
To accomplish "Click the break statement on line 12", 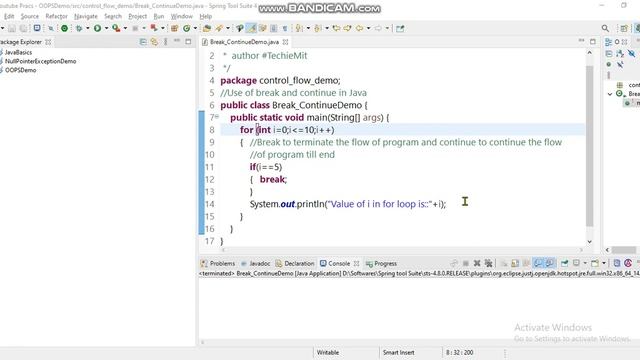I will tap(273, 179).
